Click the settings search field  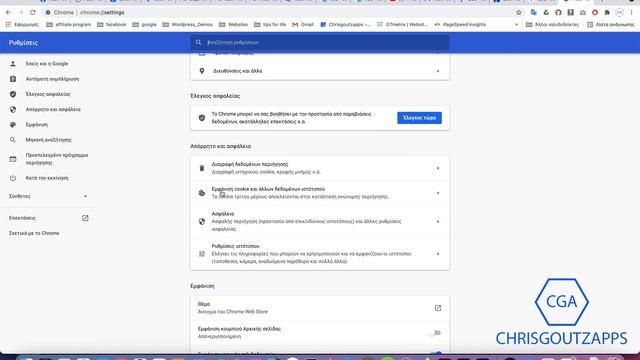(x=320, y=42)
